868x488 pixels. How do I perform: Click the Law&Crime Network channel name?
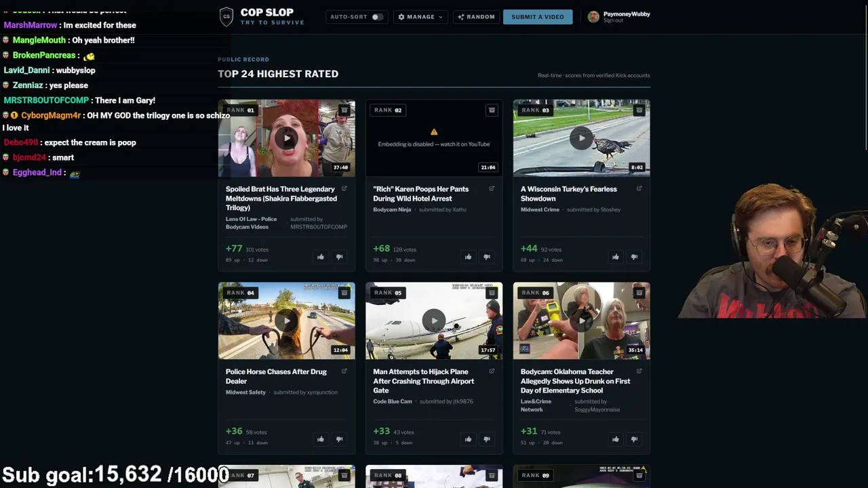click(x=536, y=405)
